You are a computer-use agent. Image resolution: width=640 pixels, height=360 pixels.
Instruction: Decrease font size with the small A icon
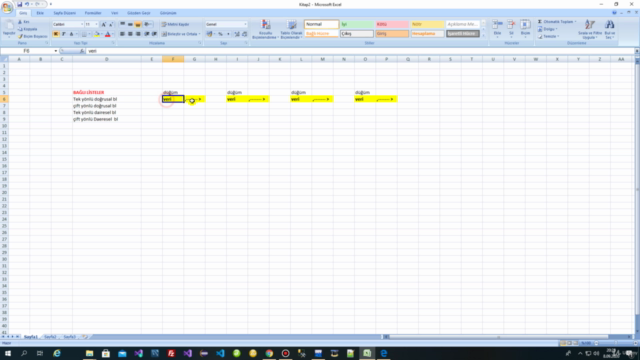click(x=111, y=24)
